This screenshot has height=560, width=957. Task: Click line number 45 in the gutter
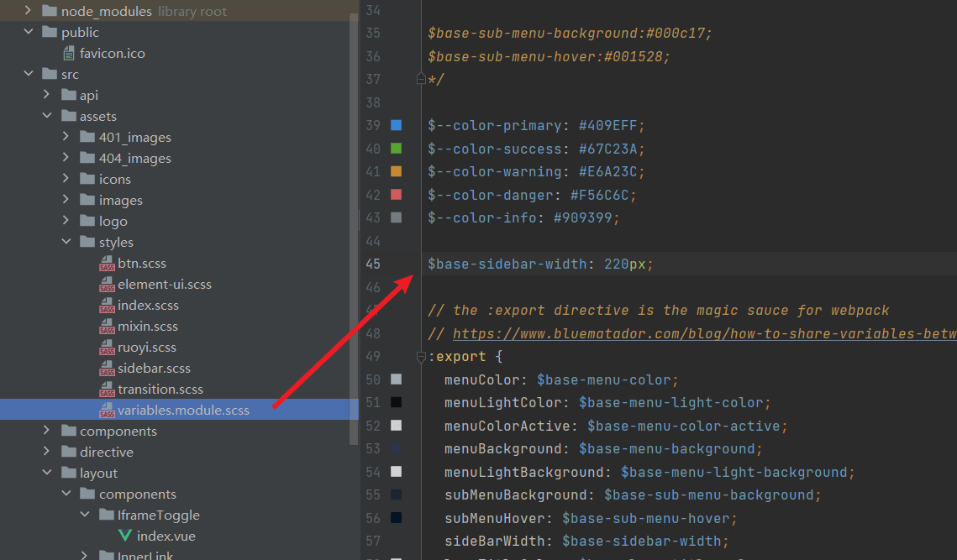click(373, 264)
